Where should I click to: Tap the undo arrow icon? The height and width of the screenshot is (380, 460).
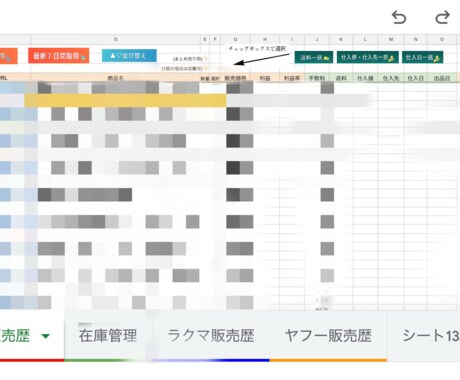[399, 17]
